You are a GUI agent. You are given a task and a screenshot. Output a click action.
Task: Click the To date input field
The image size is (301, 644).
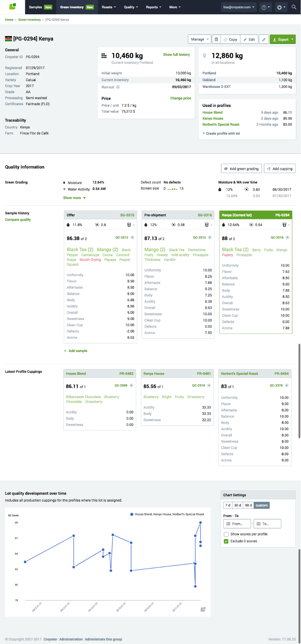click(x=267, y=524)
